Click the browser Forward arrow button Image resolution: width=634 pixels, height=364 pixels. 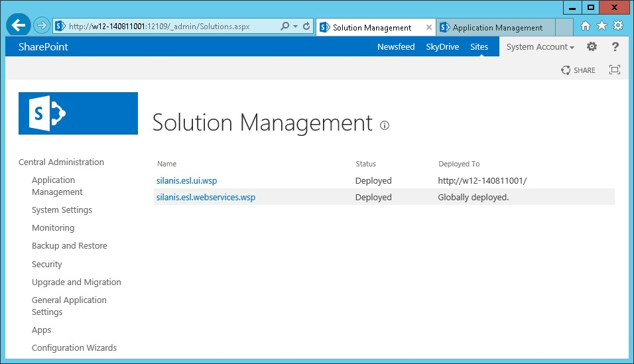pyautogui.click(x=42, y=26)
